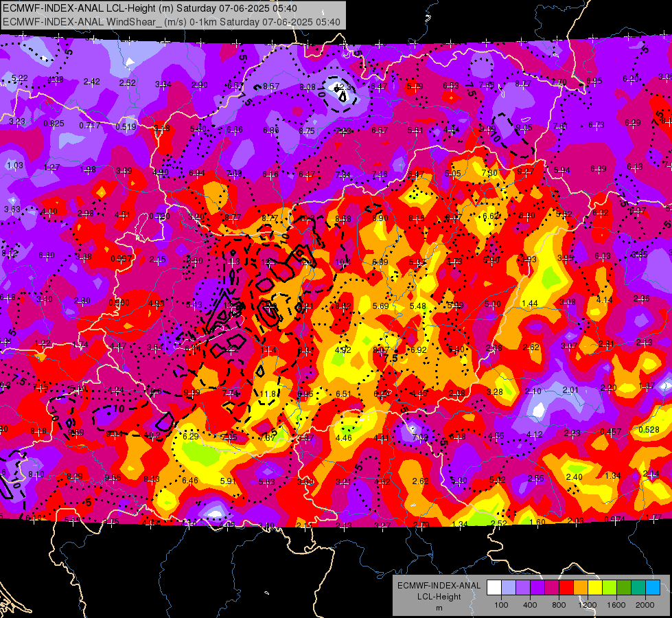Click the shear value 0.720
The image size is (672, 618).
(x=159, y=216)
